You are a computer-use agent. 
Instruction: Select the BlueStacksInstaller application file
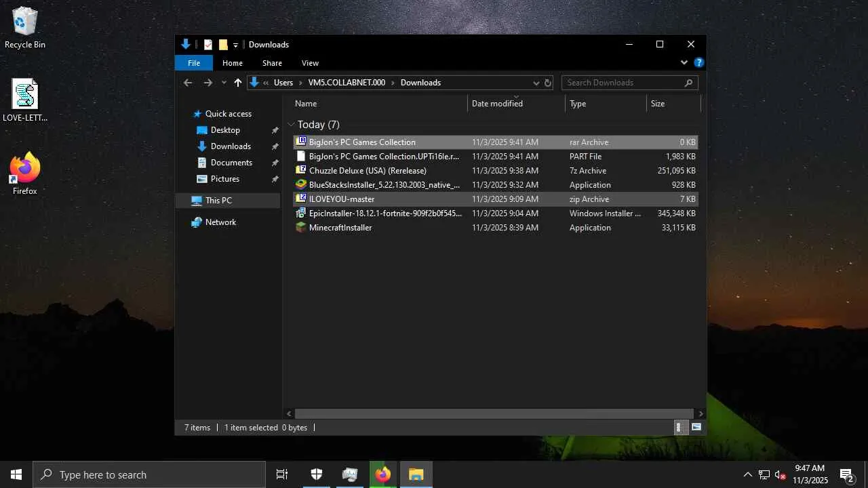click(x=496, y=185)
